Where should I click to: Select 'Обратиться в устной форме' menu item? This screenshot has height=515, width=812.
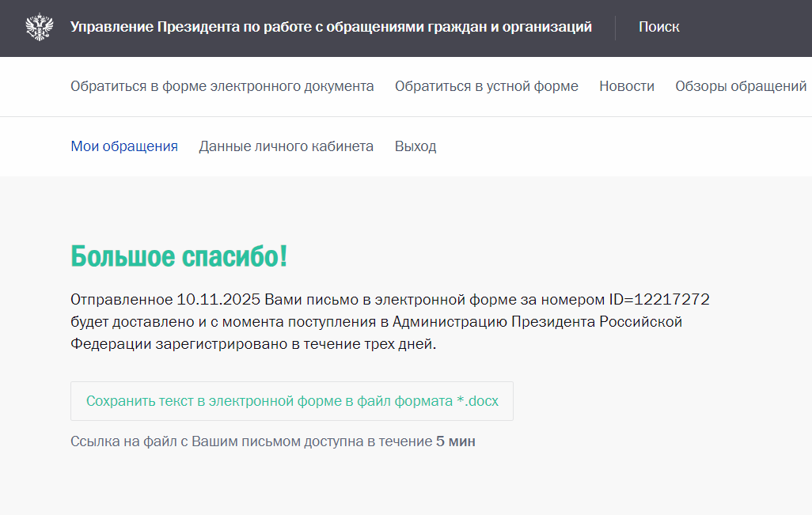coord(486,86)
